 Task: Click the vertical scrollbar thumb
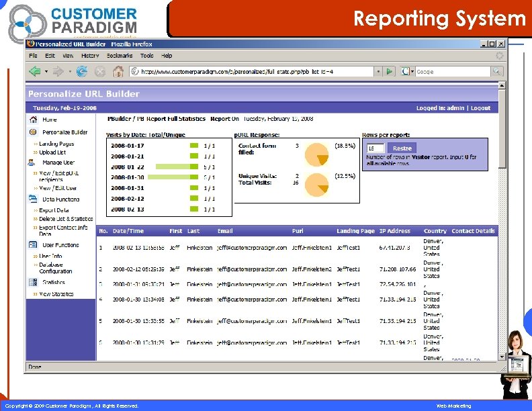point(502,129)
